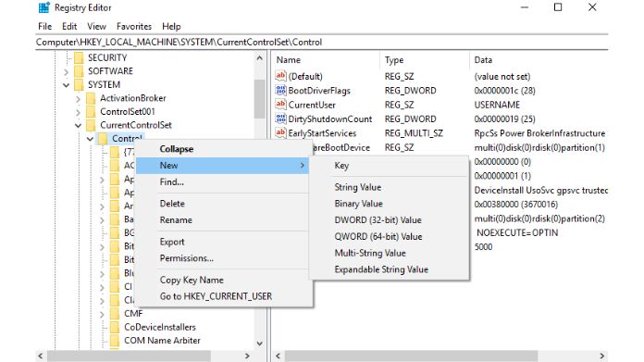Image resolution: width=644 pixels, height=362 pixels.
Task: Click the DWORD icon next to BootDriverFlags
Action: pos(281,90)
